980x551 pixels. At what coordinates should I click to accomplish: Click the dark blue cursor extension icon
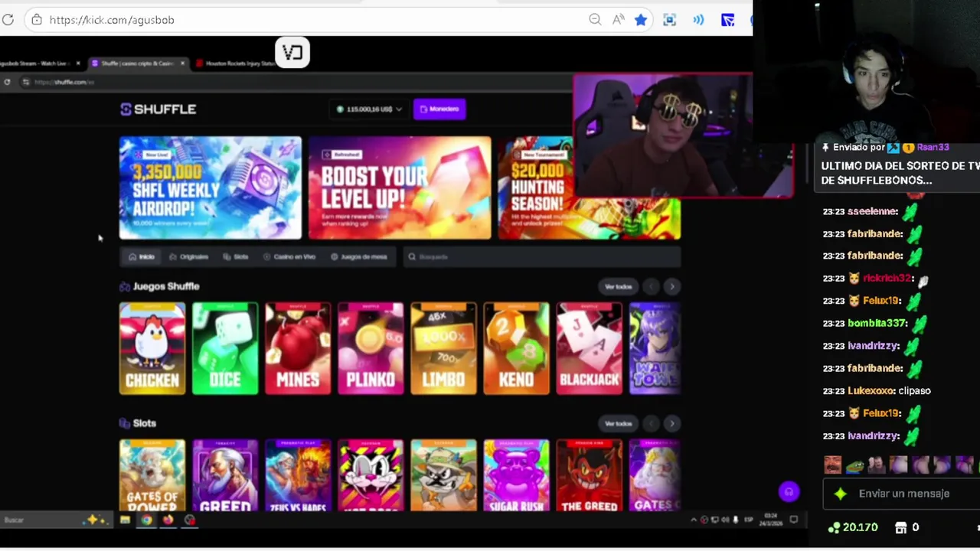[727, 20]
